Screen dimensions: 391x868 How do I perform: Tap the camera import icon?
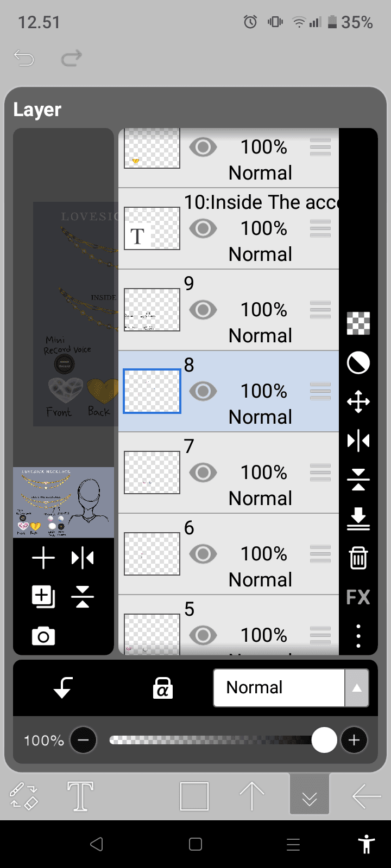pyautogui.click(x=43, y=636)
